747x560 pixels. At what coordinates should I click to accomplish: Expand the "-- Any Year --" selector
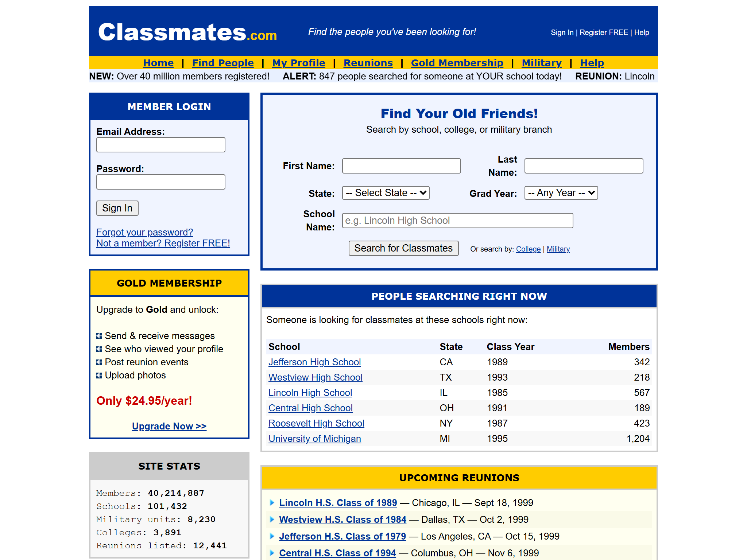tap(561, 193)
